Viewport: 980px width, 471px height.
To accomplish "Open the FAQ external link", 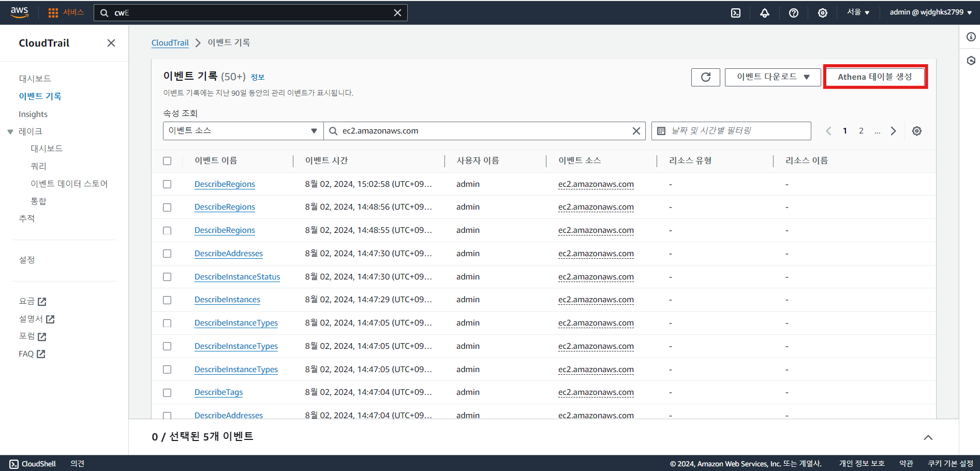I will pos(32,354).
